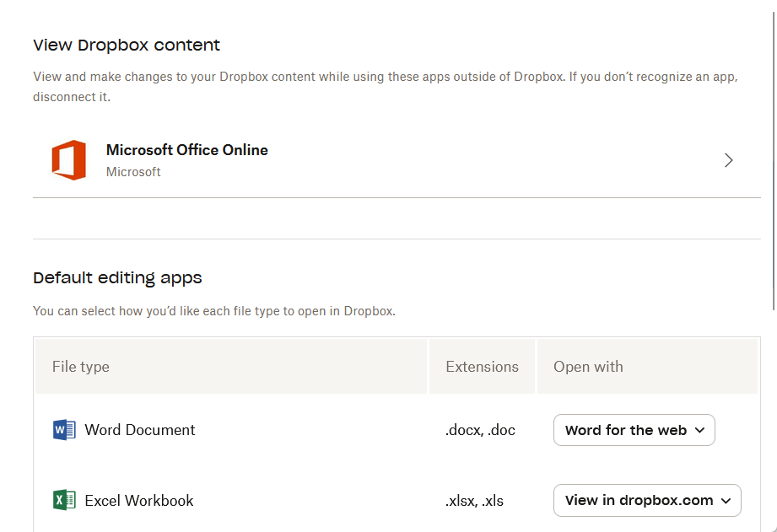Click the vertical scrollbar on the right

click(774, 161)
